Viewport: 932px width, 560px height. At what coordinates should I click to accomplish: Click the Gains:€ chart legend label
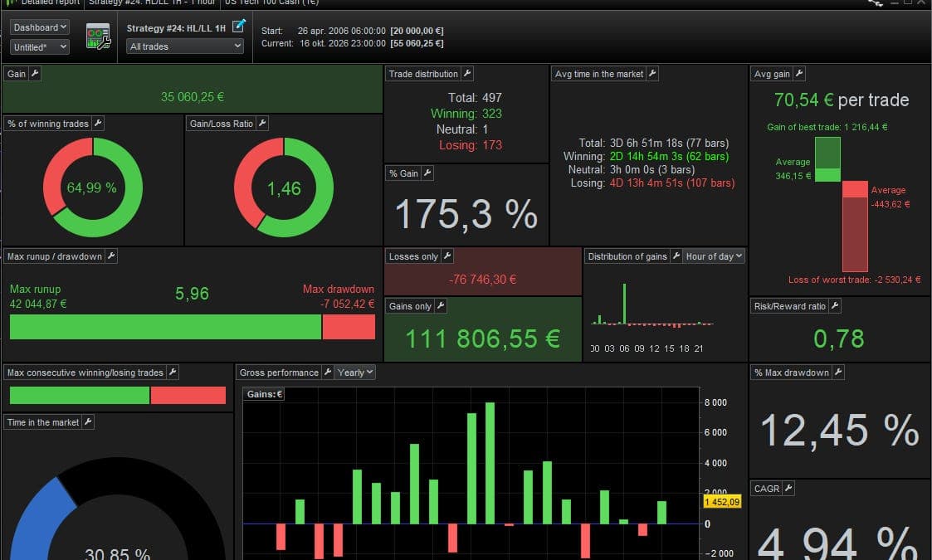(265, 394)
